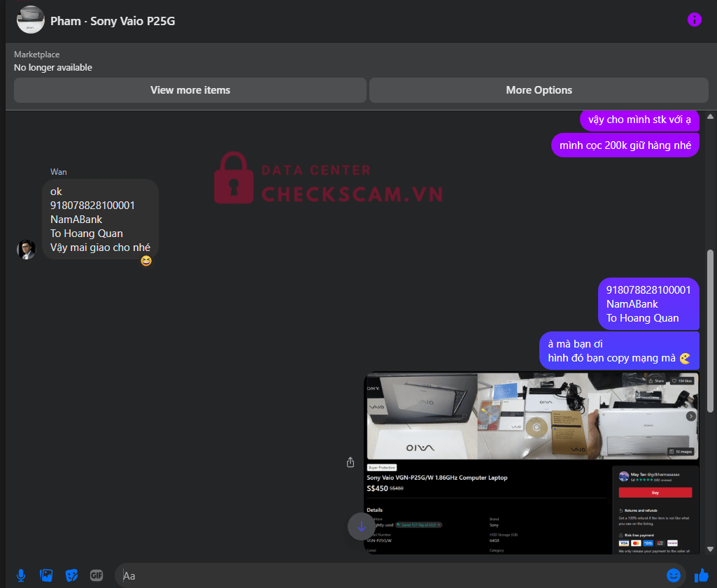Click the red Buy button in screenshot

(x=655, y=492)
